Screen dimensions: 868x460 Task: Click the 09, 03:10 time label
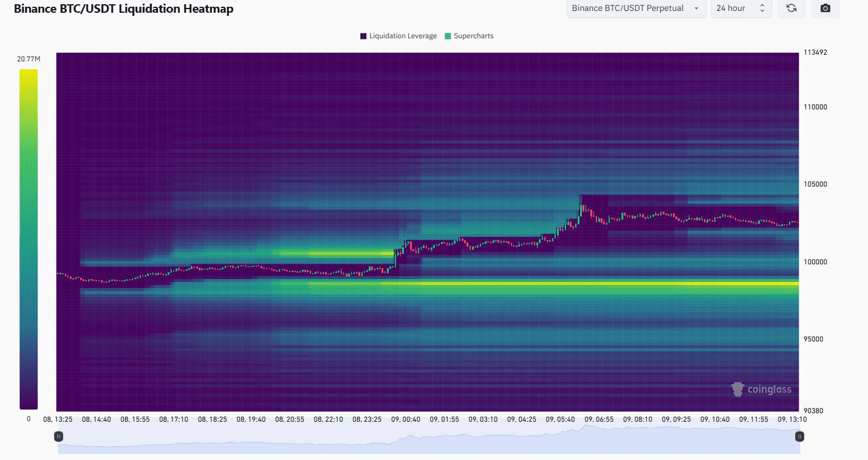tap(482, 419)
